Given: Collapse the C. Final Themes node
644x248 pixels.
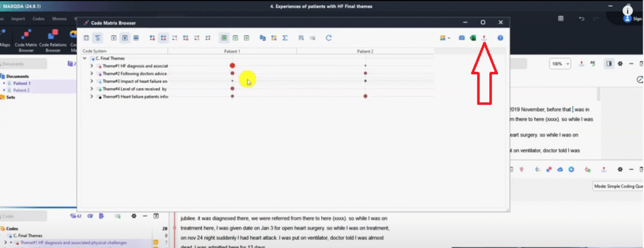Looking at the screenshot, I should click(85, 59).
